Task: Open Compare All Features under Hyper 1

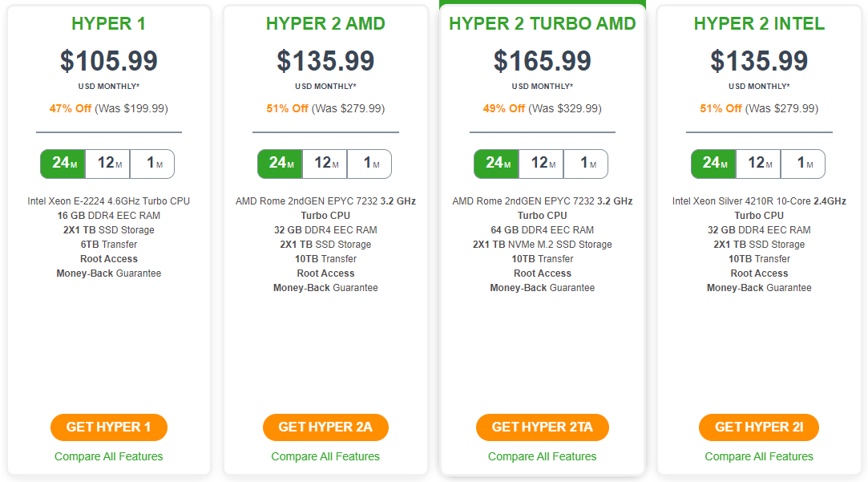Action: click(x=108, y=456)
